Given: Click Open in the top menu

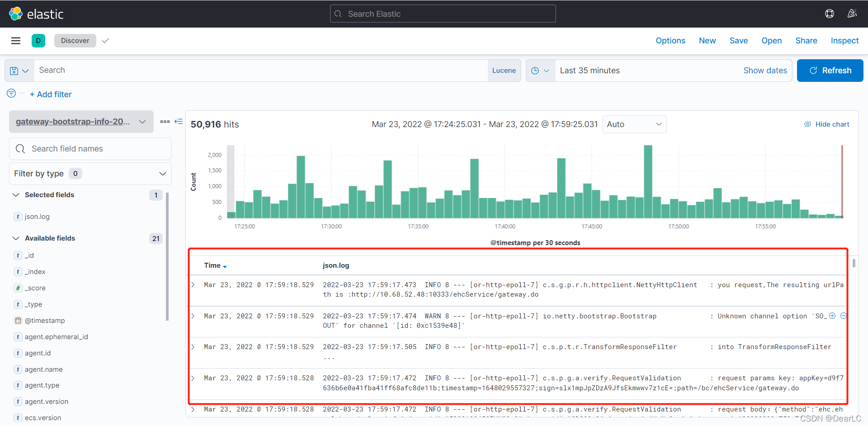Looking at the screenshot, I should click(x=771, y=41).
